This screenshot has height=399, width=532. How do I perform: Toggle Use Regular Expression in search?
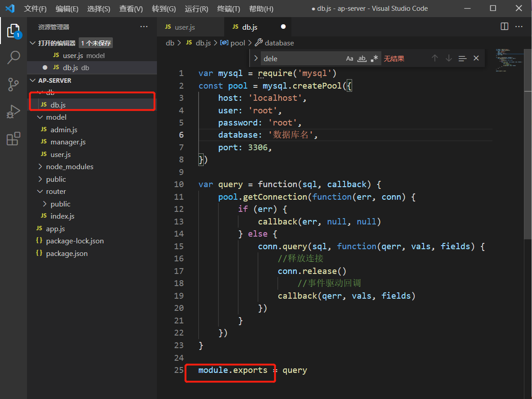click(375, 58)
